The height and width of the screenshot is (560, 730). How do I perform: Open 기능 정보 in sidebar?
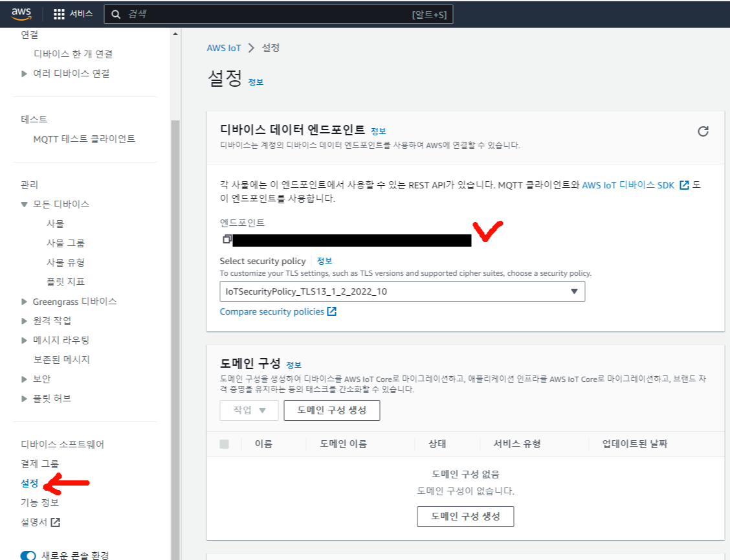[39, 502]
